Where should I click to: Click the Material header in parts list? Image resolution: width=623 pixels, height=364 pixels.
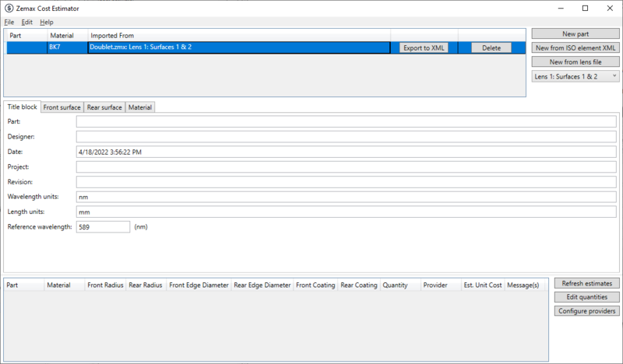coord(67,35)
